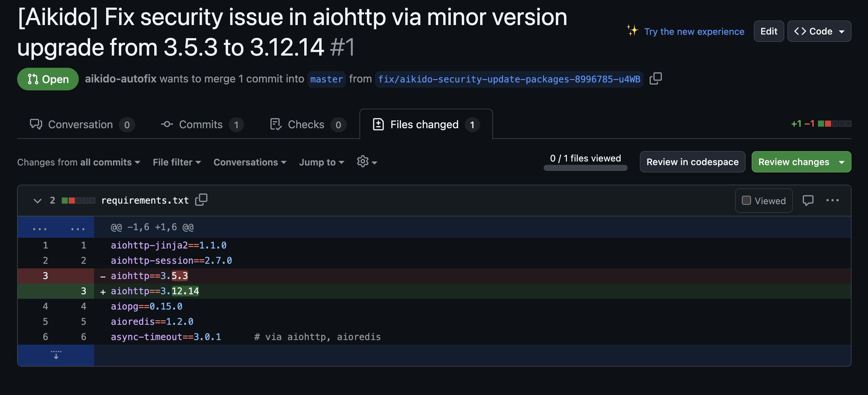Click the Review in codespace button
The height and width of the screenshot is (395, 868).
coord(692,162)
